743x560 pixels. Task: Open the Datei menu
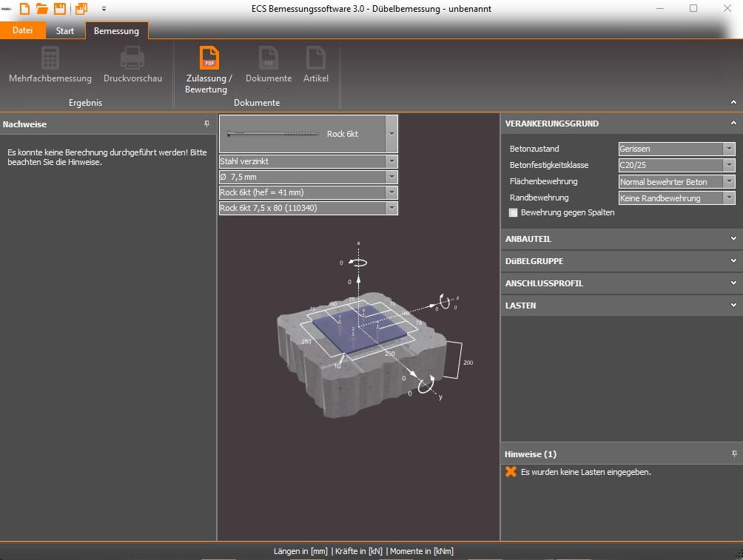23,30
